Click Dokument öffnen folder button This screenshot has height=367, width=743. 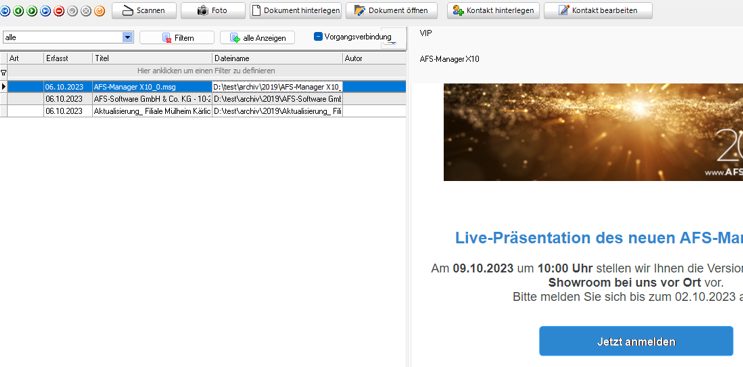pos(391,10)
